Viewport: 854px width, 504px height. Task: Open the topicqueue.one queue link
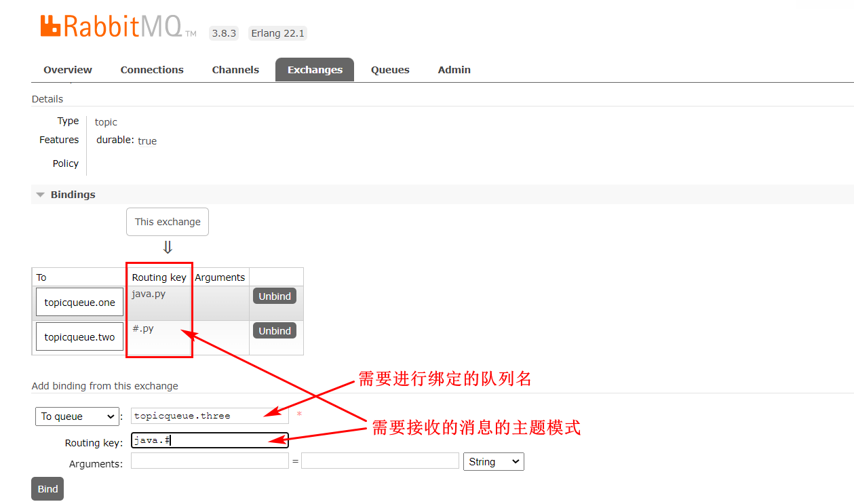pos(79,303)
